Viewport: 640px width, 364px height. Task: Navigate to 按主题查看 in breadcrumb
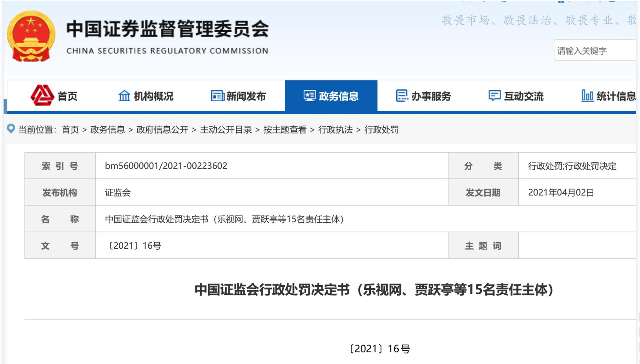pyautogui.click(x=285, y=130)
